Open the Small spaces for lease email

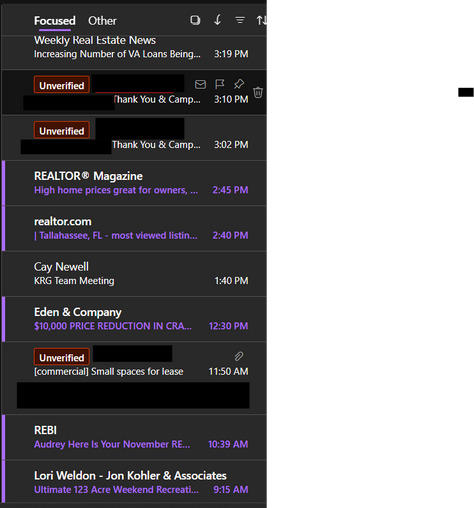pos(134,378)
